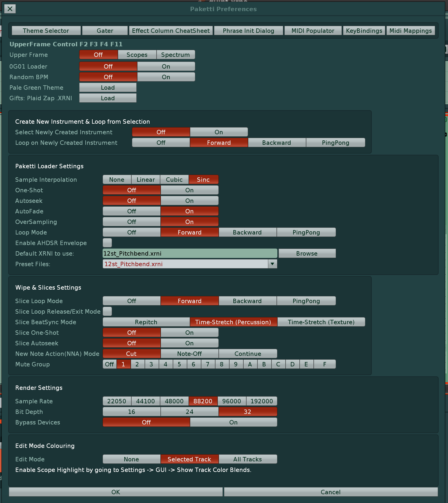Close the Paketti Preferences dialog
The image size is (448, 503).
coord(10,9)
